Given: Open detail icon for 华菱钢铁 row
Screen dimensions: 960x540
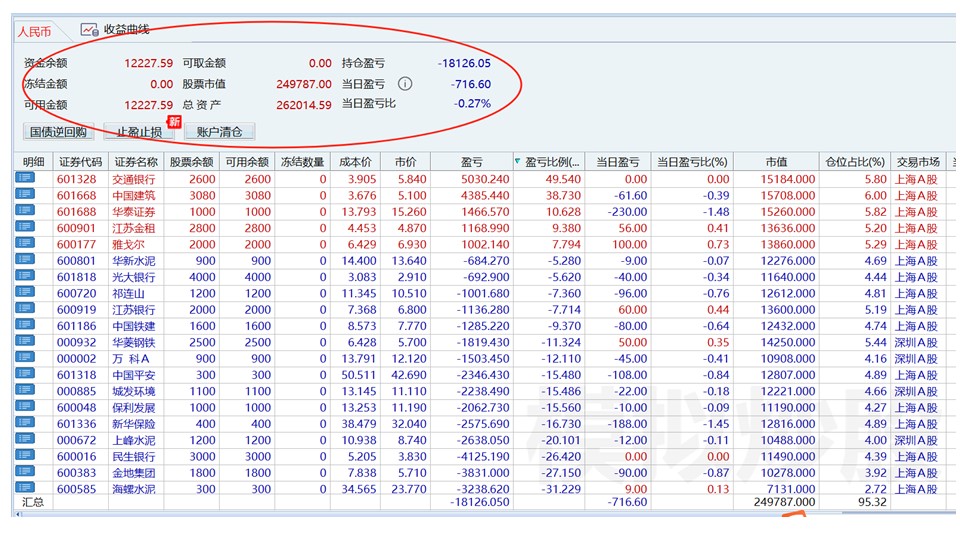Looking at the screenshot, I should [x=25, y=342].
